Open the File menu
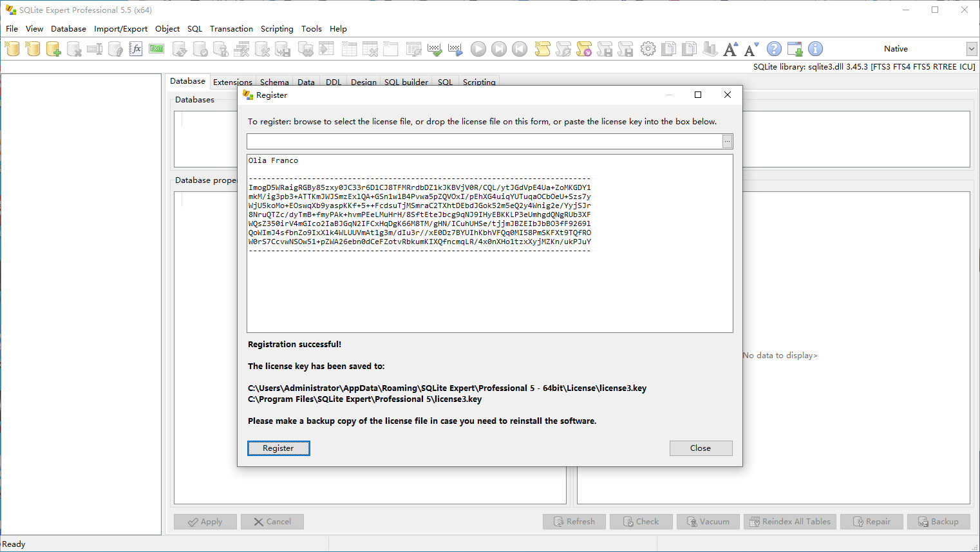Image resolution: width=980 pixels, height=552 pixels. (x=12, y=29)
